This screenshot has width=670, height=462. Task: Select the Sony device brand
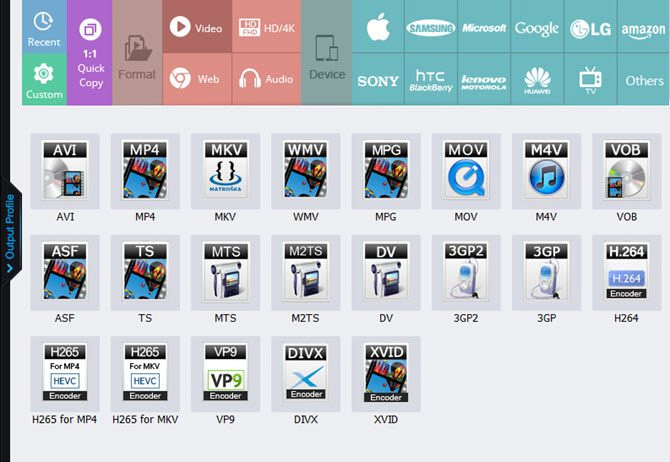tap(378, 79)
